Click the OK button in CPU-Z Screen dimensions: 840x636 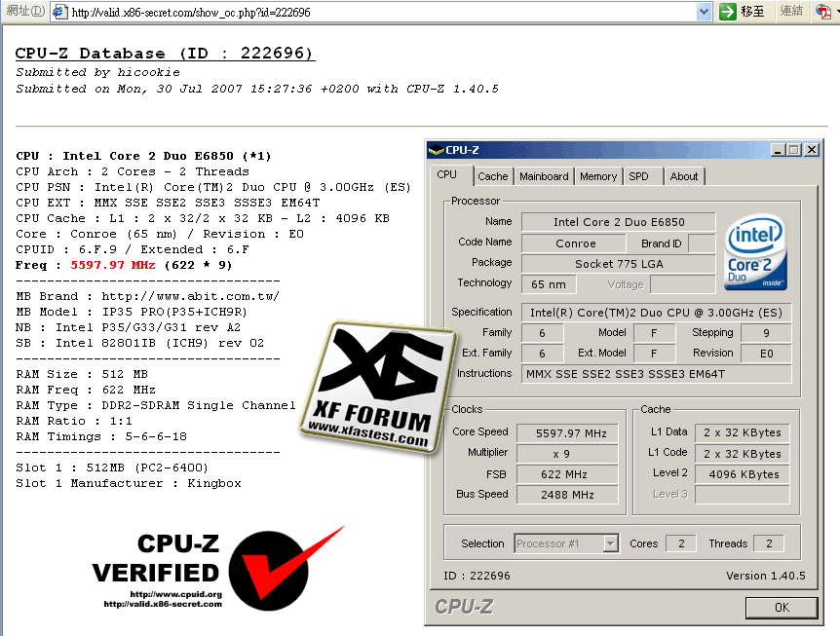point(782,608)
